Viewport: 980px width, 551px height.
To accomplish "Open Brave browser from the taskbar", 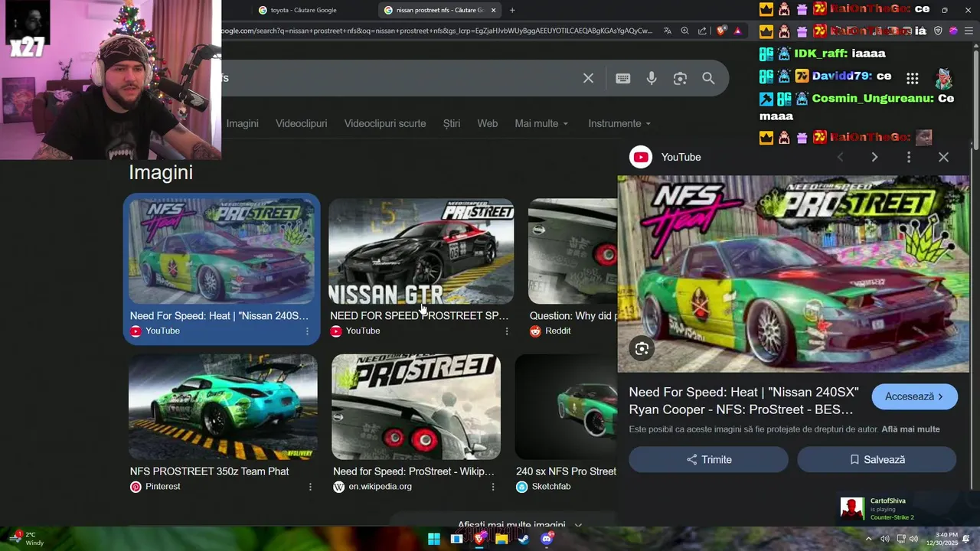I will (479, 539).
